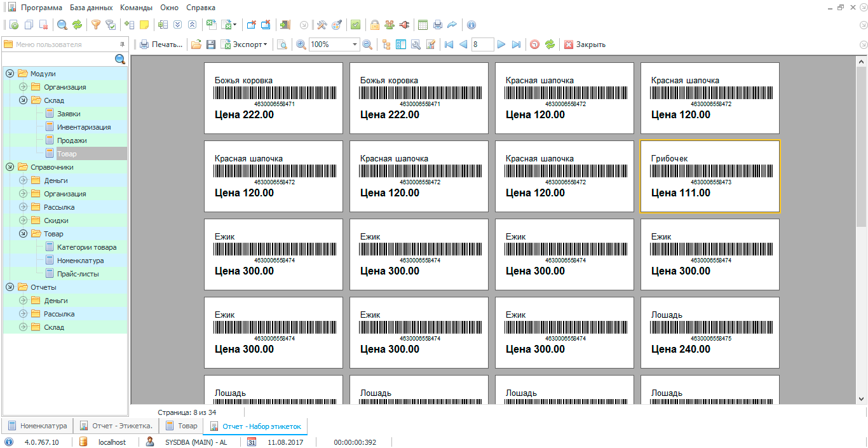
Task: Open the Excel export dropdown in main toolbar
Action: 234,25
